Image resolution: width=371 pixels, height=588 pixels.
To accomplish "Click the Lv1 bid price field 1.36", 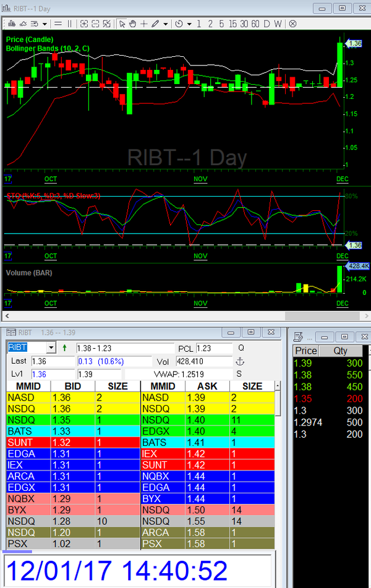I will pos(40,374).
